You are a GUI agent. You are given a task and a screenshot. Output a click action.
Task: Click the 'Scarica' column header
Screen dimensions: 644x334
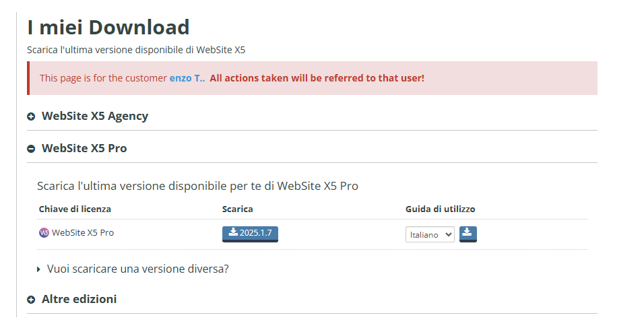click(x=237, y=209)
